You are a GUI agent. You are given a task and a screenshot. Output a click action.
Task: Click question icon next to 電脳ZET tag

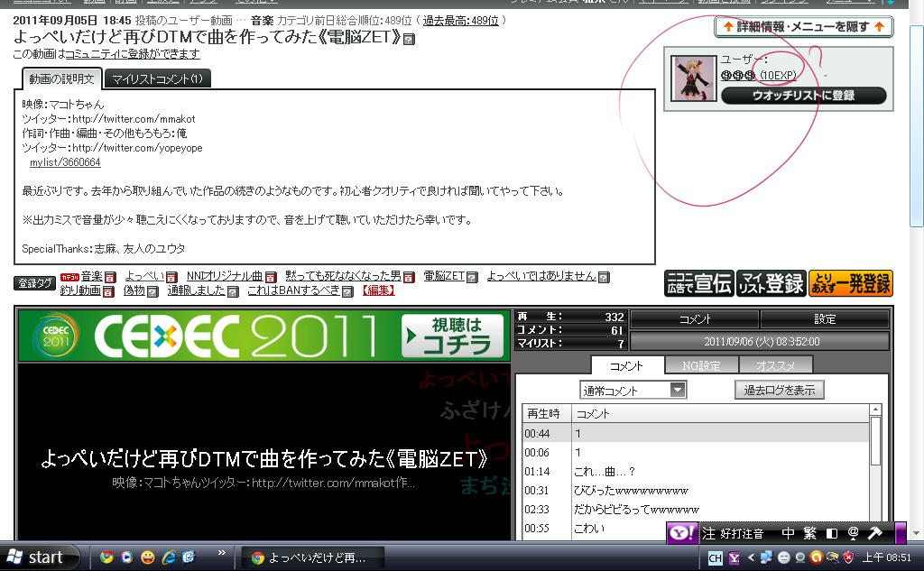(x=472, y=277)
